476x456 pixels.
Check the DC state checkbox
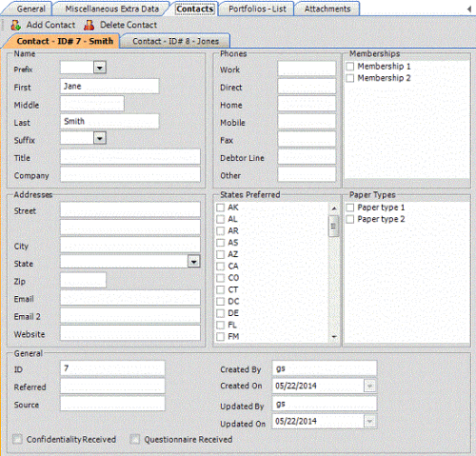coord(220,302)
